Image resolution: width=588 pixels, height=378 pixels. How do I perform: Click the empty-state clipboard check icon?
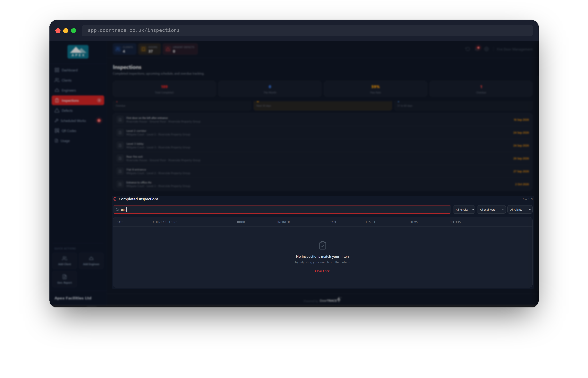click(x=323, y=245)
